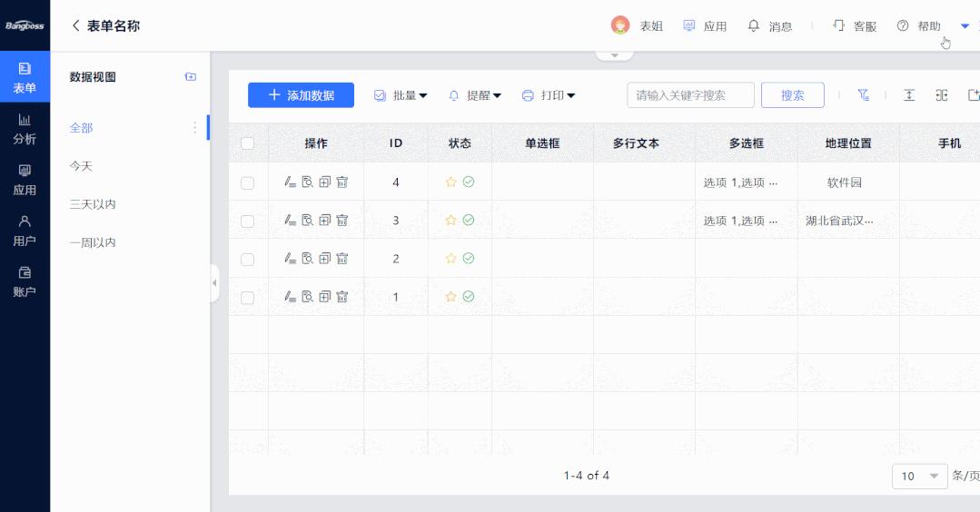The image size is (980, 512).
Task: Tick the checkbox for row ID 3
Action: pos(248,221)
